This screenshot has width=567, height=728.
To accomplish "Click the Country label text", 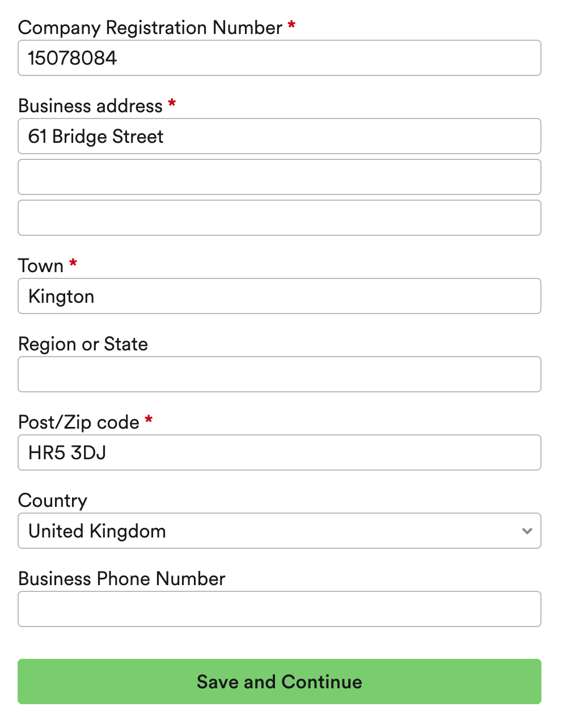I will click(53, 501).
